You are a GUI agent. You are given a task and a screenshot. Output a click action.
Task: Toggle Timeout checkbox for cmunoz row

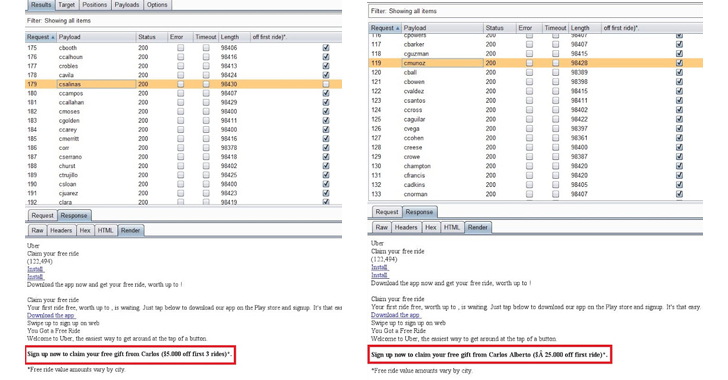(555, 63)
